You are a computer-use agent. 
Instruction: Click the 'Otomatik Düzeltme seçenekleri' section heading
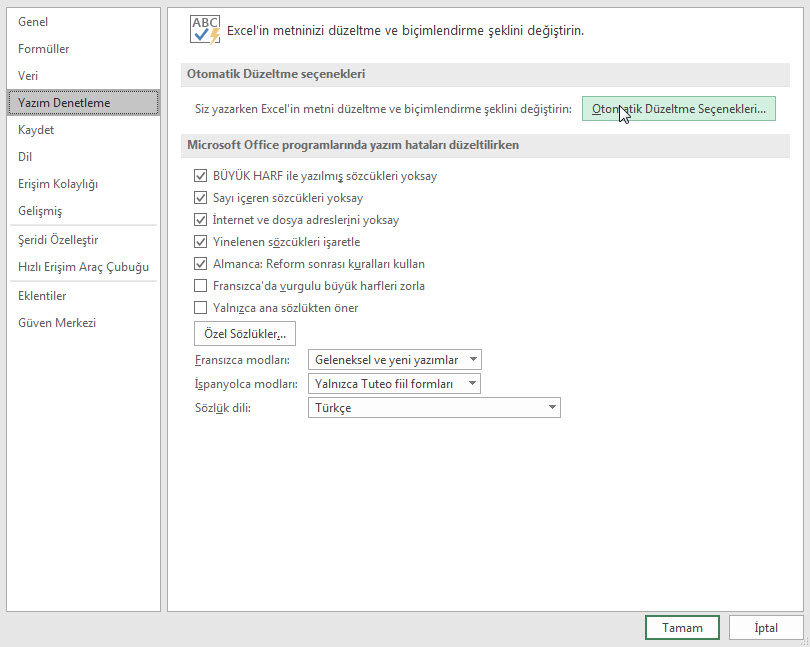pos(276,73)
